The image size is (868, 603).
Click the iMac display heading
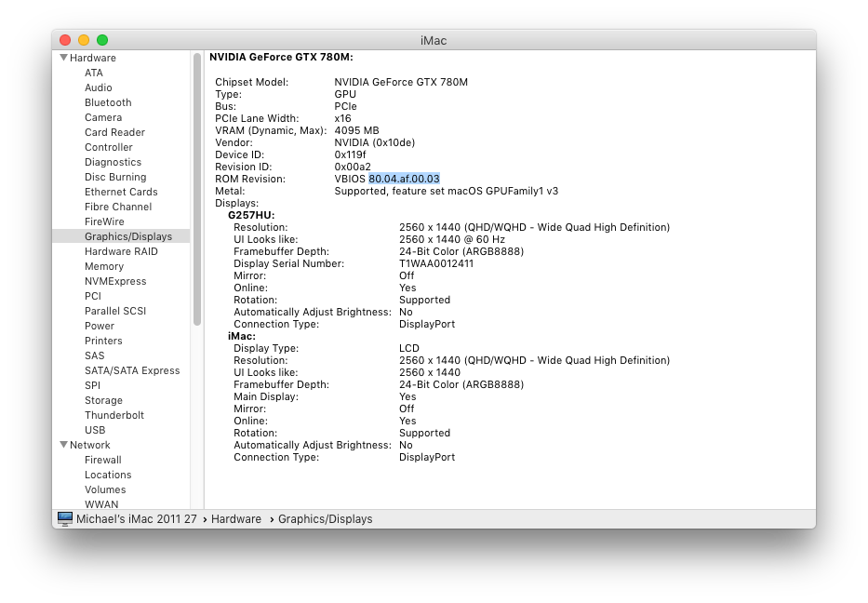click(241, 336)
